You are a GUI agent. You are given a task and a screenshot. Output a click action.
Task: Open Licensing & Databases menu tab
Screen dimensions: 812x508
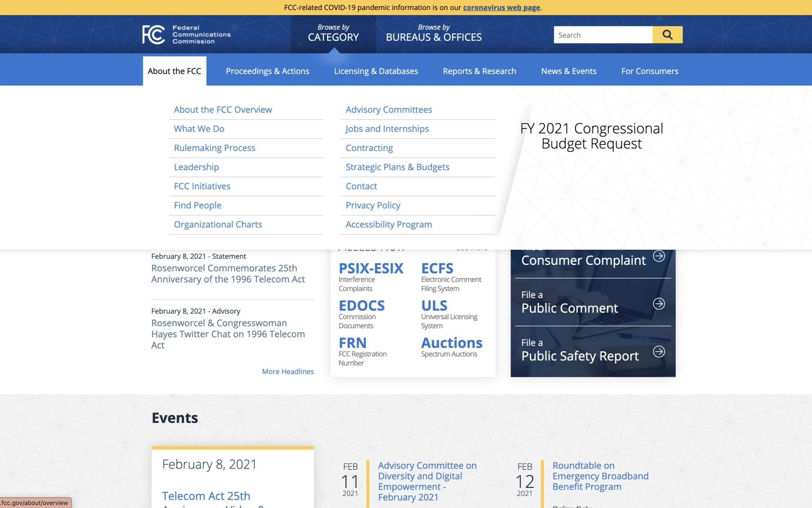click(x=376, y=71)
